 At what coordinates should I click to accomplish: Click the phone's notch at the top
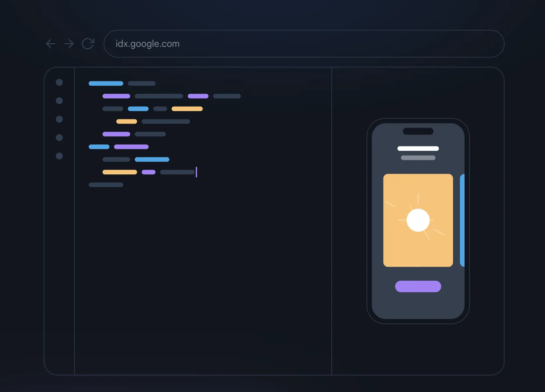click(417, 131)
